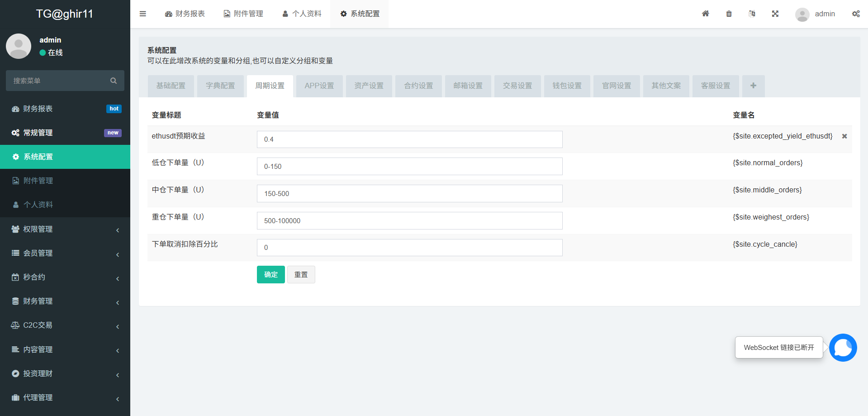Add a new config group with plus tab
868x416 pixels.
[753, 86]
